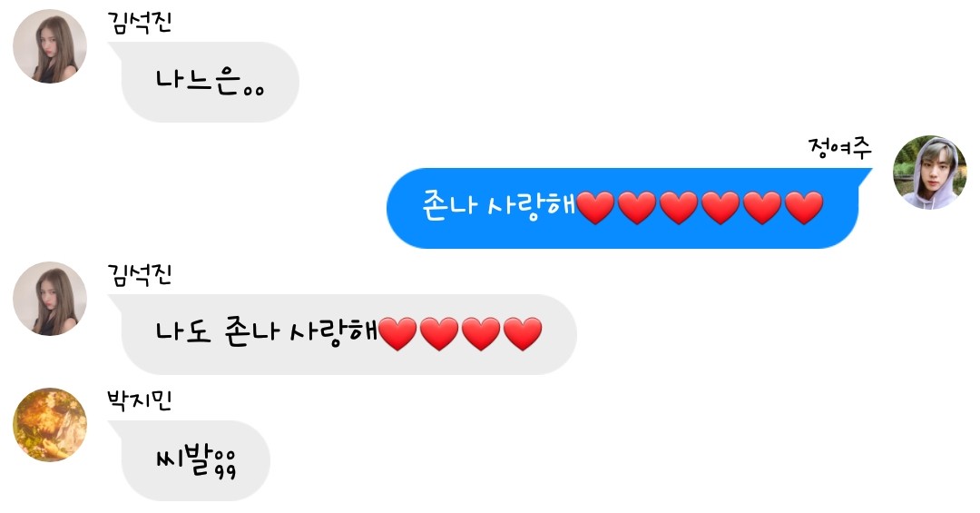This screenshot has width=980, height=513.
Task: Tap 박지민's short gray message bubble
Action: (x=190, y=461)
